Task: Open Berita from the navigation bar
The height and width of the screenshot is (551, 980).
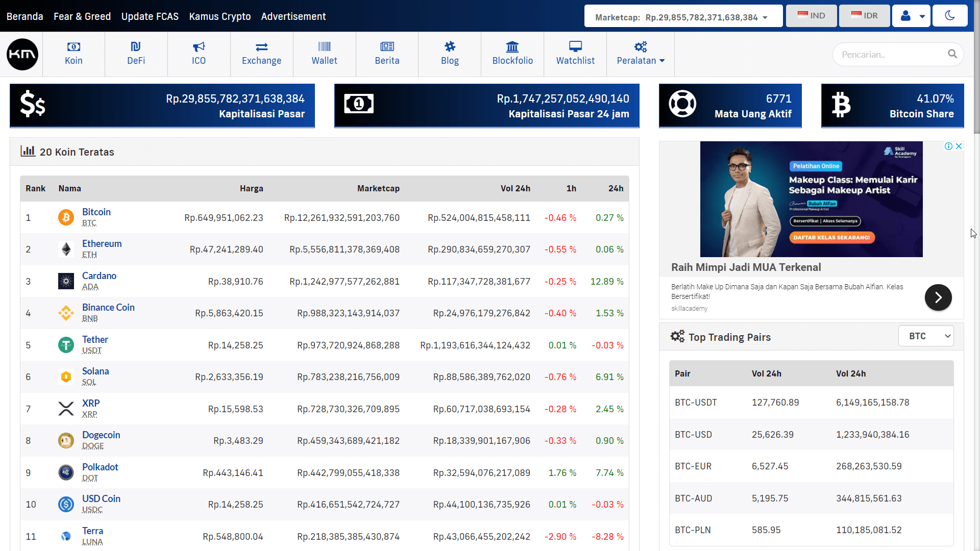Action: click(387, 54)
